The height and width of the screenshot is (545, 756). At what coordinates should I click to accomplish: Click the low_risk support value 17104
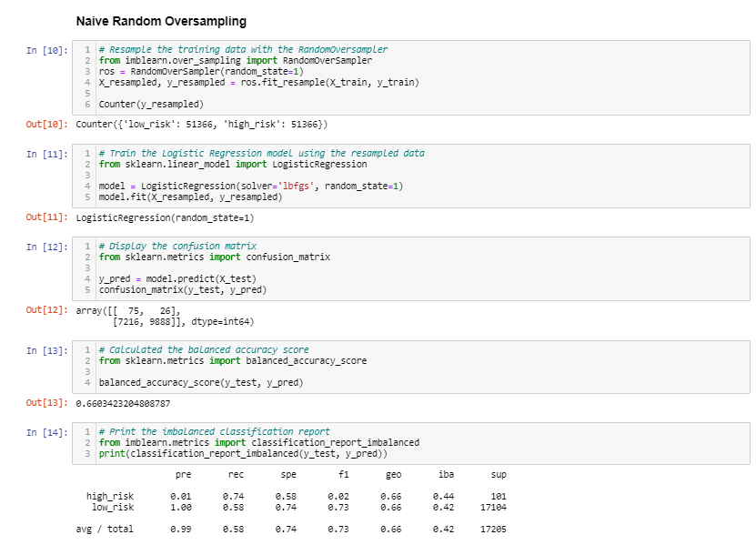(x=493, y=508)
